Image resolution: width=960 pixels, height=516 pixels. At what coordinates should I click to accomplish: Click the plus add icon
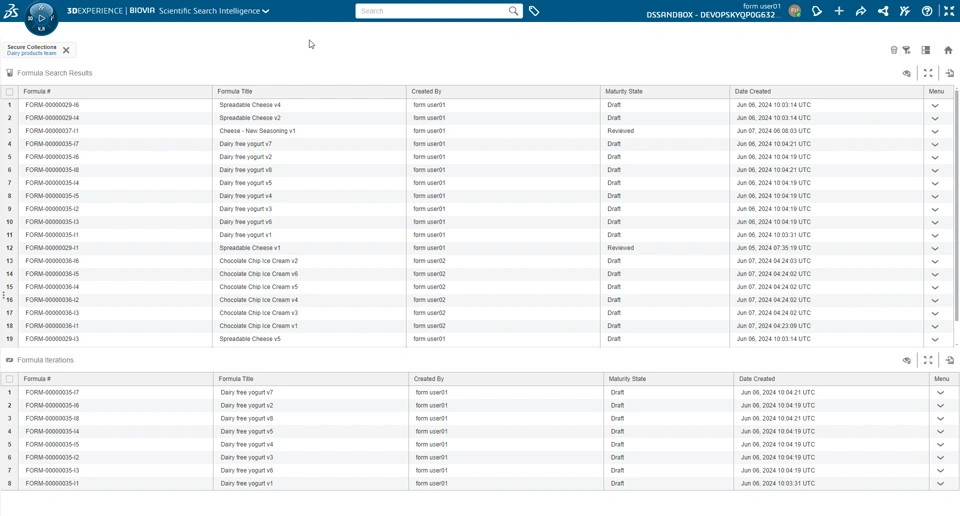click(x=839, y=11)
